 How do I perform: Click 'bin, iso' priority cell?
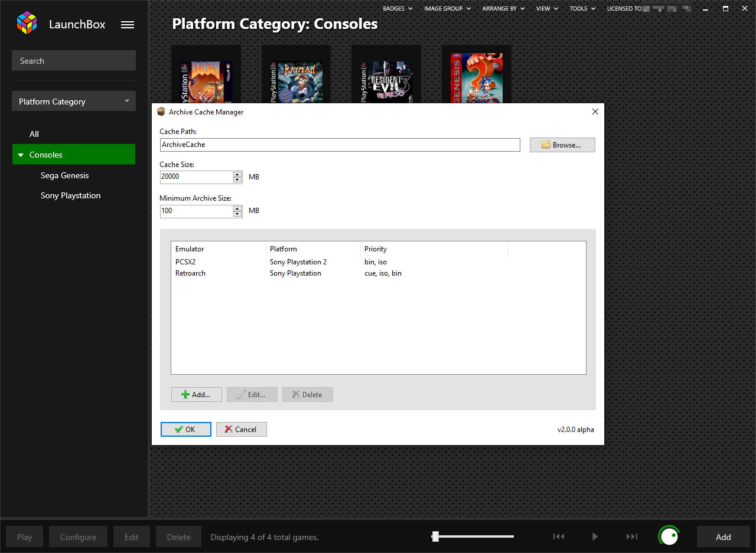[376, 262]
